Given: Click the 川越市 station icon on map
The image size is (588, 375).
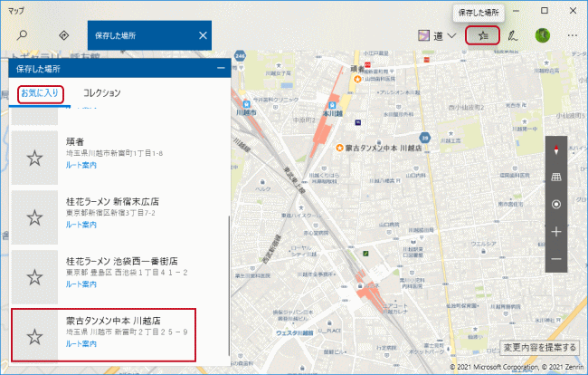Looking at the screenshot, I should click(246, 104).
